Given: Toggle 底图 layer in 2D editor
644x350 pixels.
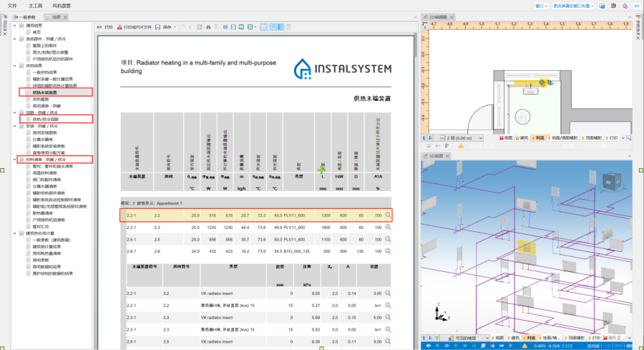Looking at the screenshot, I should tap(506, 138).
